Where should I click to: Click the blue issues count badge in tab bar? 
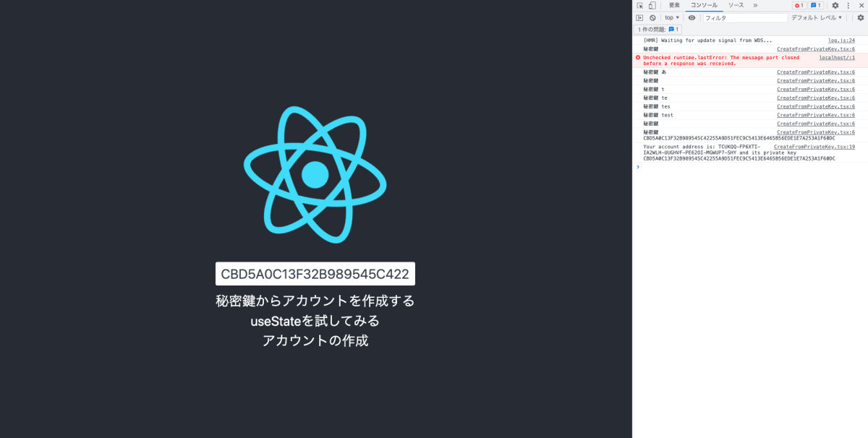pyautogui.click(x=816, y=5)
